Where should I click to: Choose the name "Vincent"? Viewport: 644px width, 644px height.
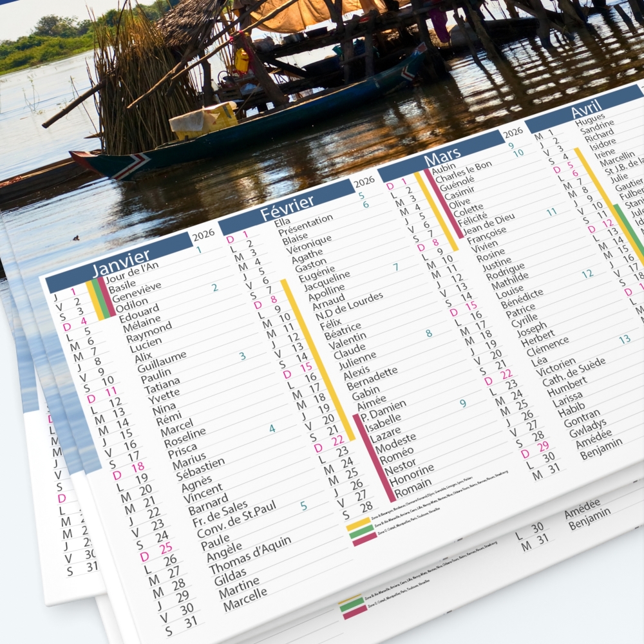202,494
